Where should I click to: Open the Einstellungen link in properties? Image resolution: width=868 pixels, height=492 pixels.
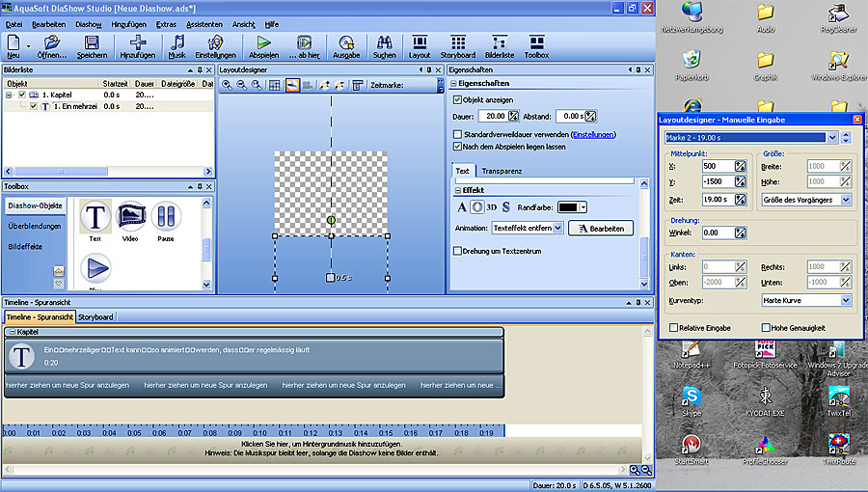[x=593, y=134]
